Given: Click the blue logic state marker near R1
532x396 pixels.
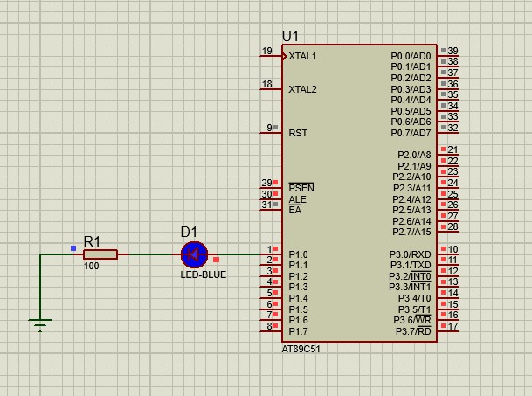Looking at the screenshot, I should click(x=73, y=248).
